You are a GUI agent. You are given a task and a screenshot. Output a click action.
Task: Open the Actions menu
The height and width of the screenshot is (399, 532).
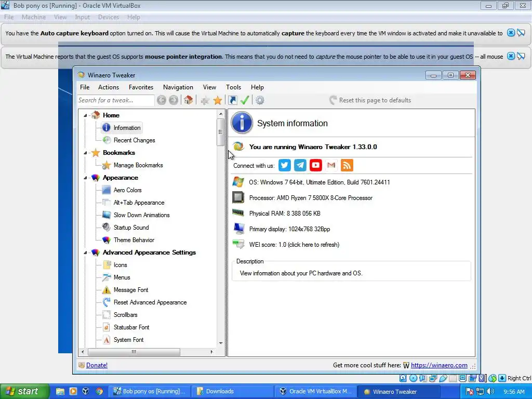click(x=109, y=87)
